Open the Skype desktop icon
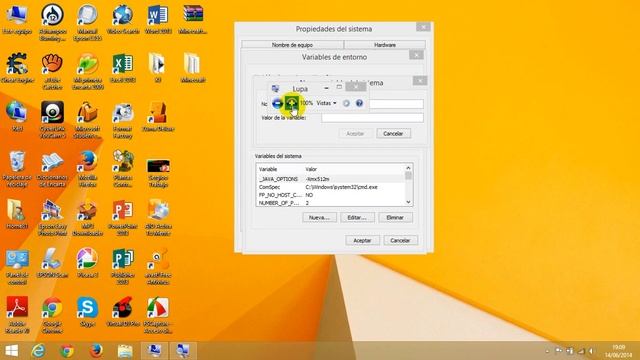This screenshot has height=360, width=640. [88, 313]
